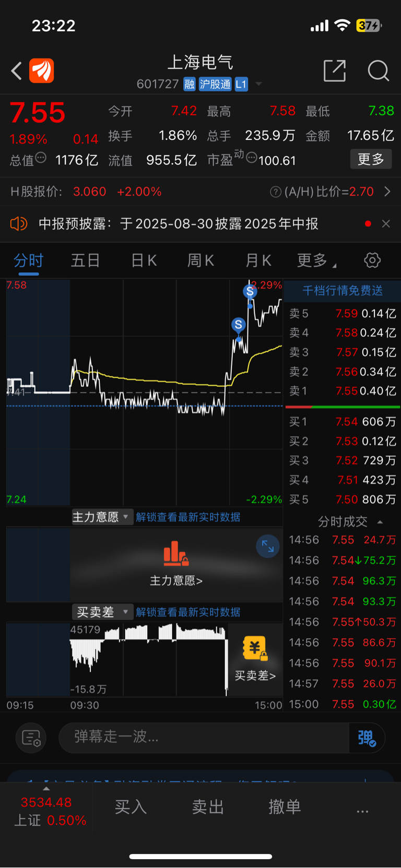Tap the 23:22 clock in status bar
The height and width of the screenshot is (868, 401).
pos(54,26)
